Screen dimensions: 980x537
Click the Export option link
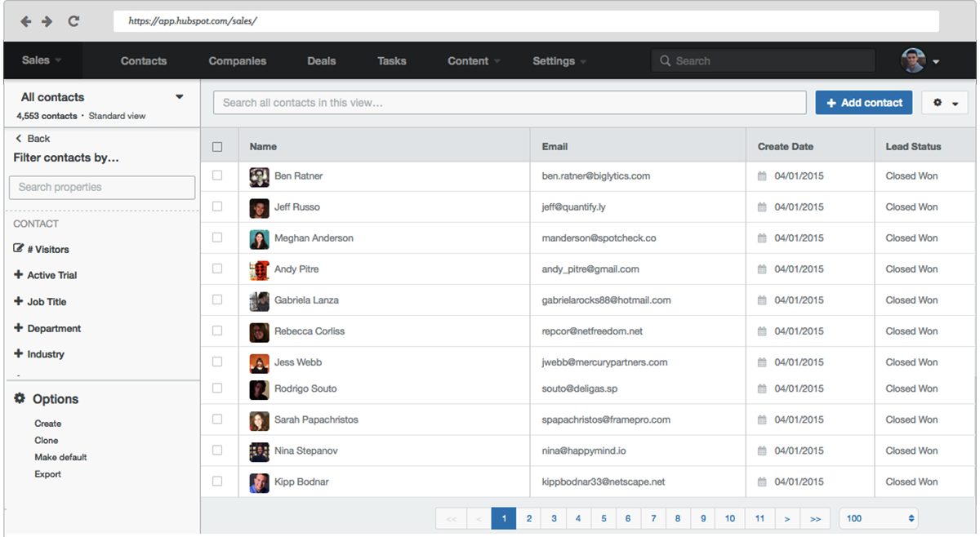click(47, 474)
